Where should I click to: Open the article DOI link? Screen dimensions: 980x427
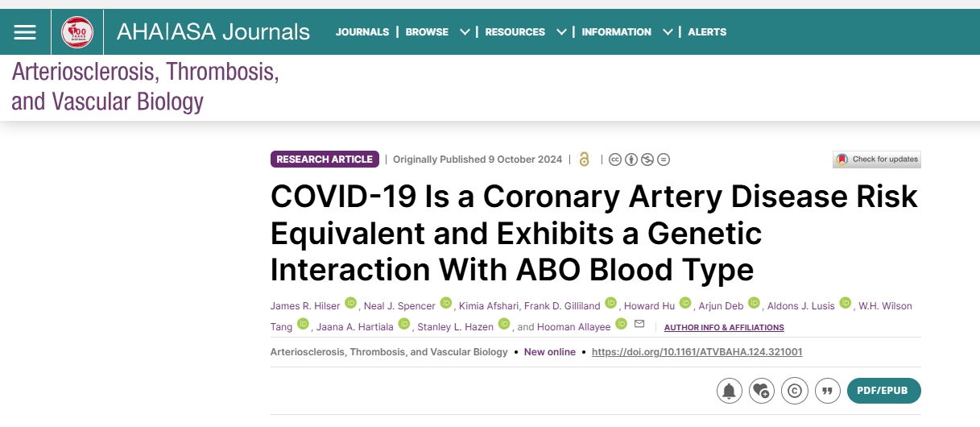click(x=697, y=352)
